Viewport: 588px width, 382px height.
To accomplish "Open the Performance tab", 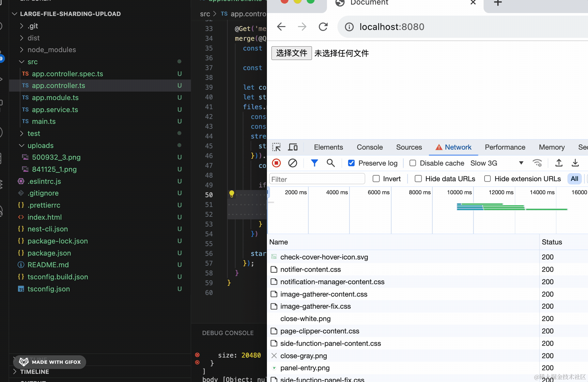I will [x=505, y=147].
